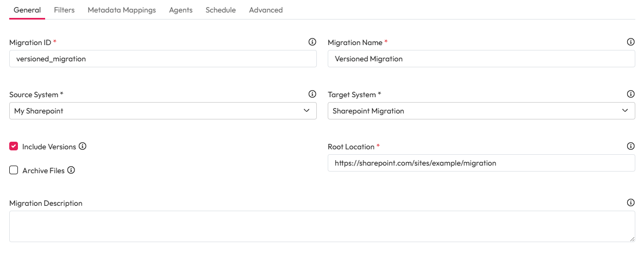Open the Metadata Mappings tab
This screenshot has width=644, height=253.
(x=122, y=10)
